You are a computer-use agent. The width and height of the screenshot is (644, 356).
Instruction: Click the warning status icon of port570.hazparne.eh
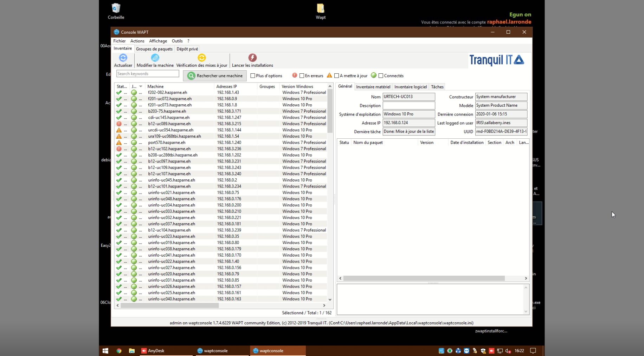[x=119, y=143]
